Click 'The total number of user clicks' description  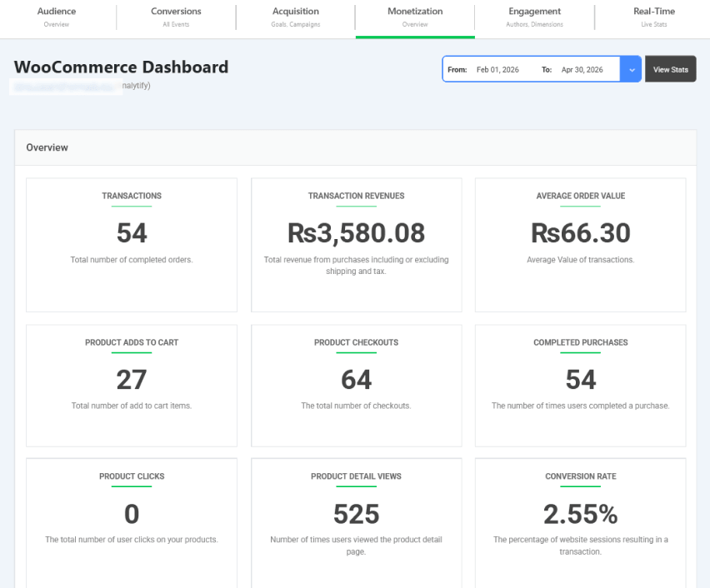(x=132, y=540)
